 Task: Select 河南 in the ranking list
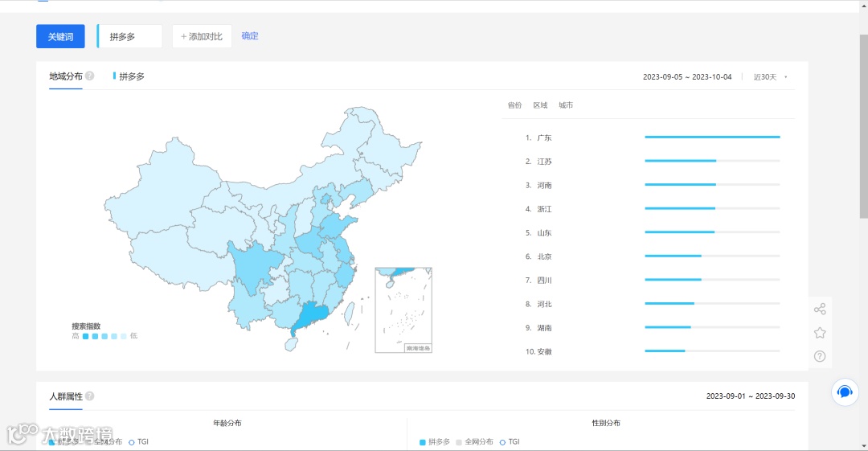(544, 185)
